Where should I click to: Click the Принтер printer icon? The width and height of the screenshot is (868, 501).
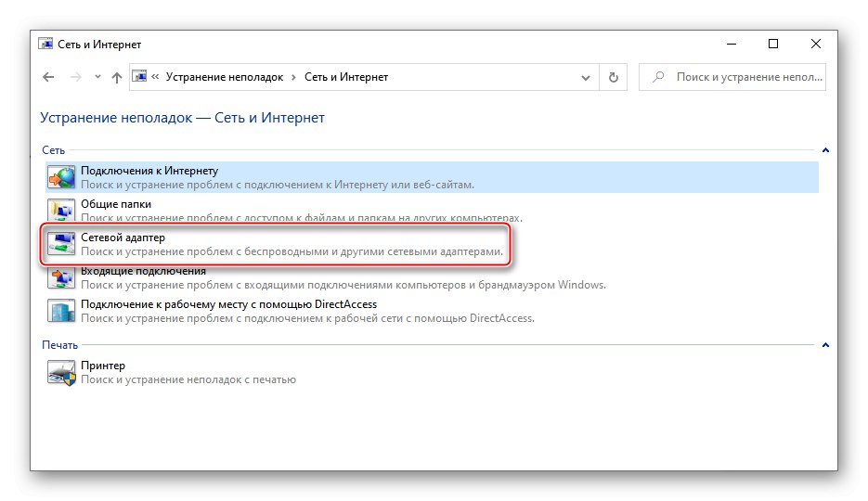(61, 372)
